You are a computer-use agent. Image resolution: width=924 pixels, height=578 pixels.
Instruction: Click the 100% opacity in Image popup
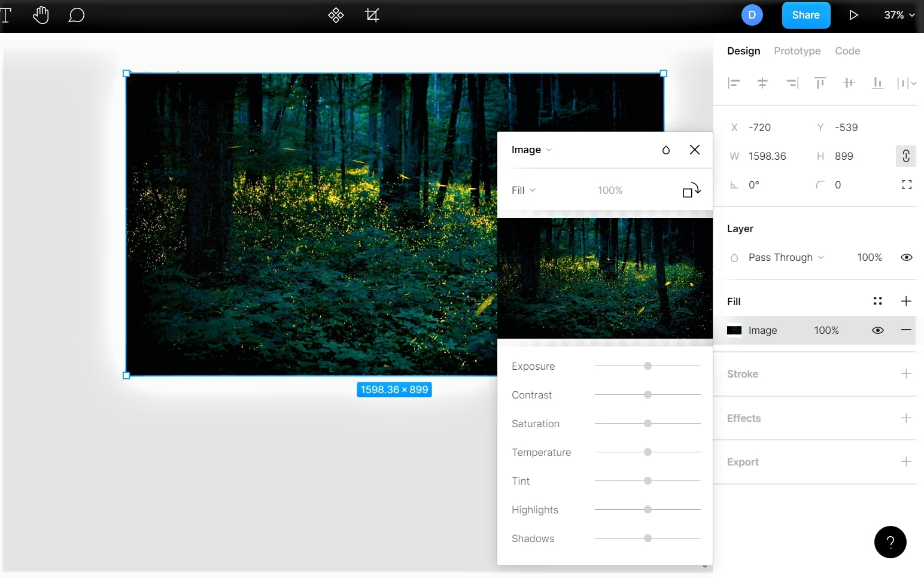610,190
